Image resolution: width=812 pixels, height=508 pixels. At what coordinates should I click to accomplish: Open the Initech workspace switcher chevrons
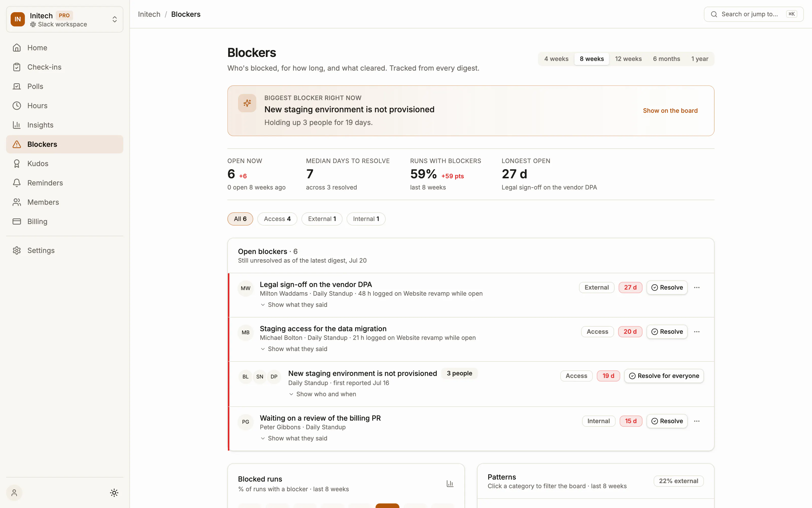115,20
